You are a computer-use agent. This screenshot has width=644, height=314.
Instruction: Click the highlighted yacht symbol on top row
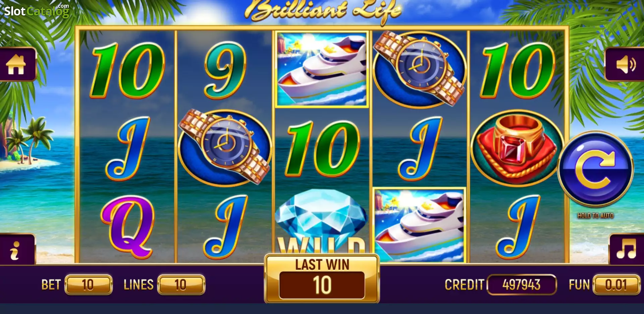click(x=322, y=69)
